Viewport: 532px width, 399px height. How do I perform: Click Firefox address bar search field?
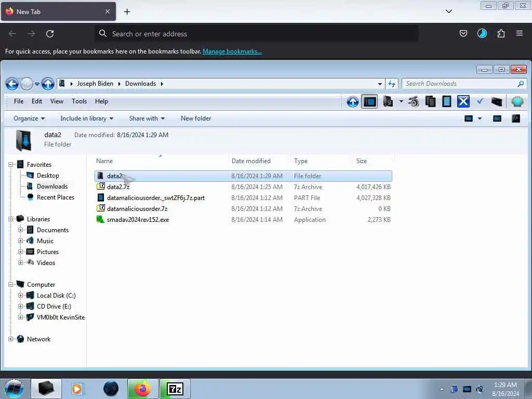256,34
